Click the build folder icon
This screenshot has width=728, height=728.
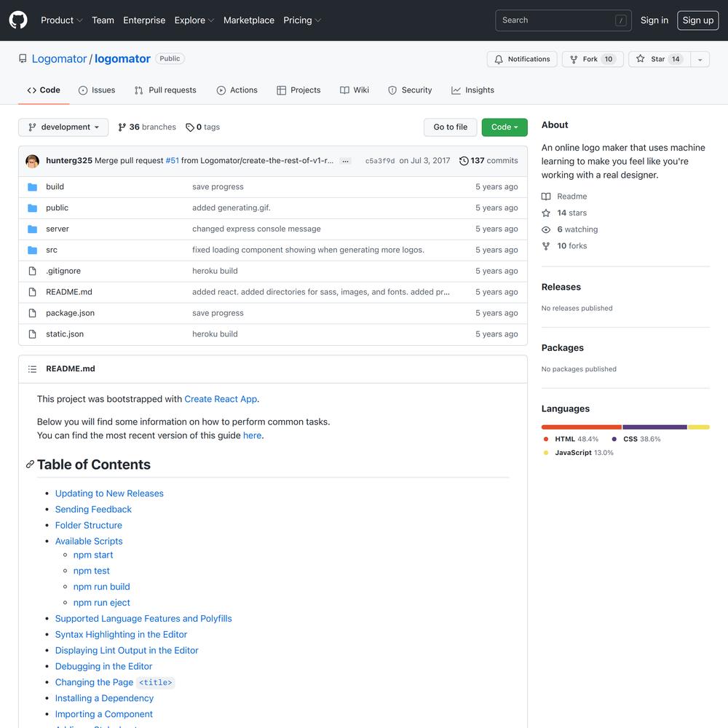click(33, 187)
